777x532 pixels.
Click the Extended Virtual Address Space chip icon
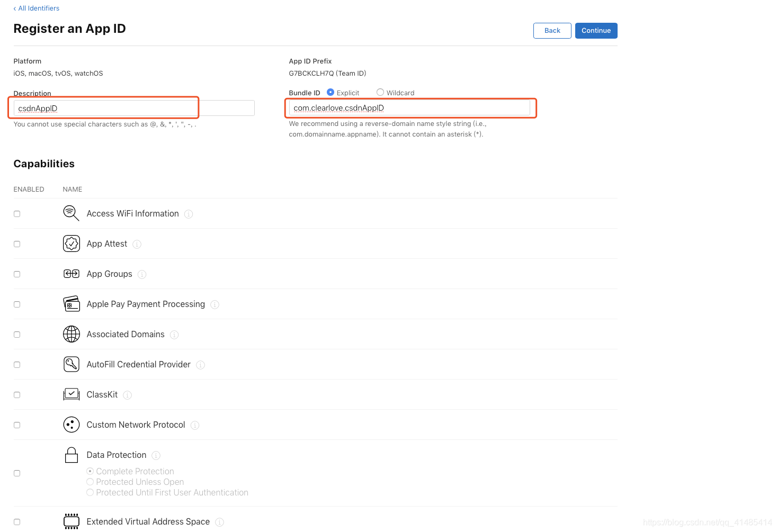pos(71,521)
